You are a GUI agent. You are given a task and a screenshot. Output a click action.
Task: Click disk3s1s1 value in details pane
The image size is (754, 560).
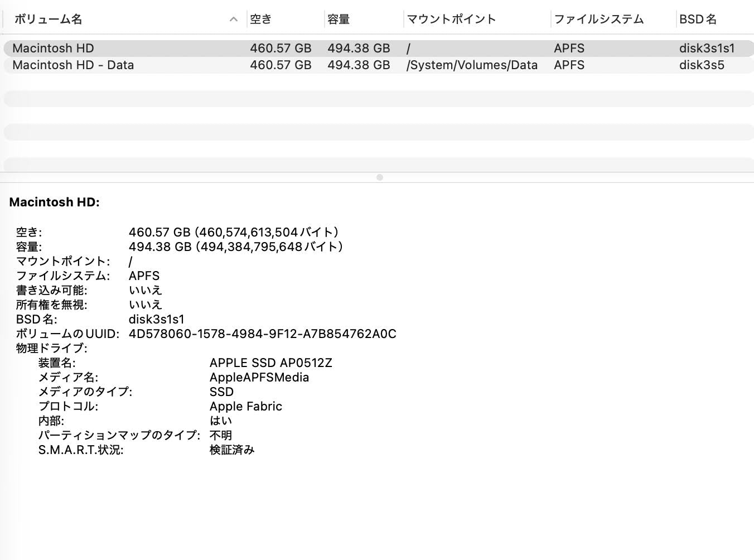156,319
